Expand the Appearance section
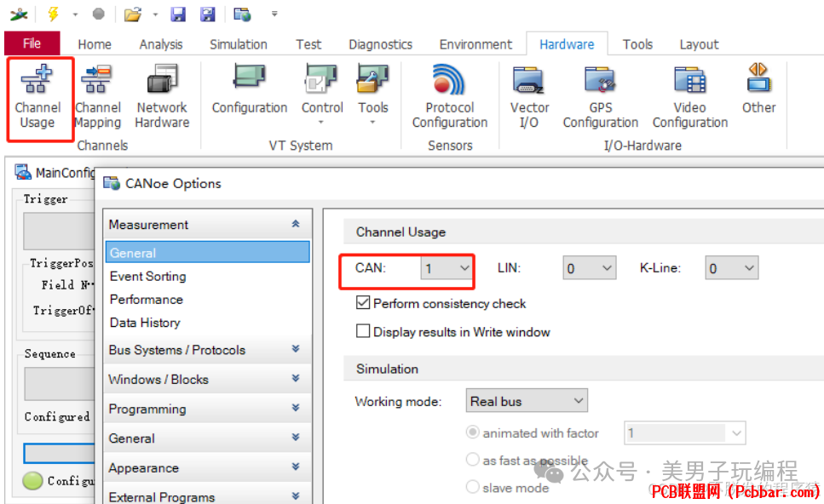This screenshot has width=824, height=504. tap(296, 467)
